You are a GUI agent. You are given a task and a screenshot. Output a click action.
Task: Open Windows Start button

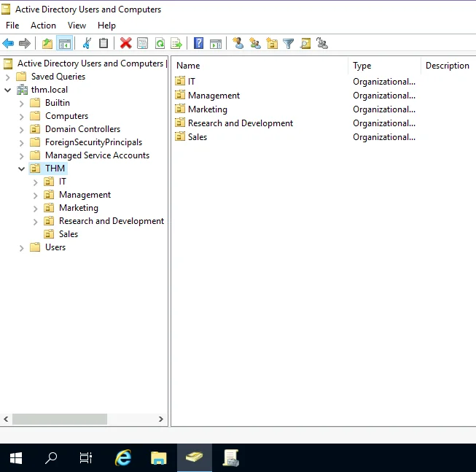click(x=16, y=457)
